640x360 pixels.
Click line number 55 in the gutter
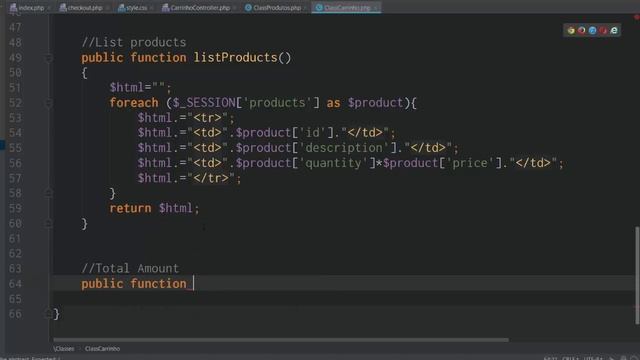(x=15, y=148)
